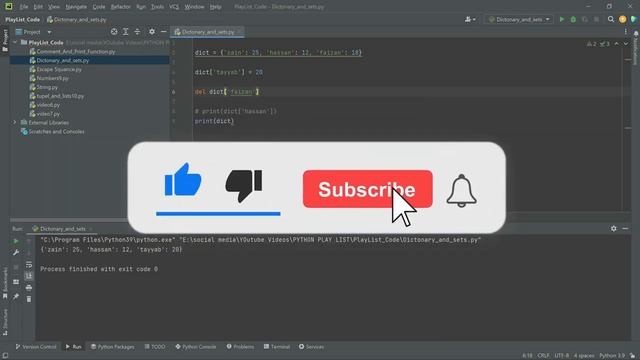Image resolution: width=640 pixels, height=360 pixels.
Task: Open Project panel gear options
Action: 152,31
